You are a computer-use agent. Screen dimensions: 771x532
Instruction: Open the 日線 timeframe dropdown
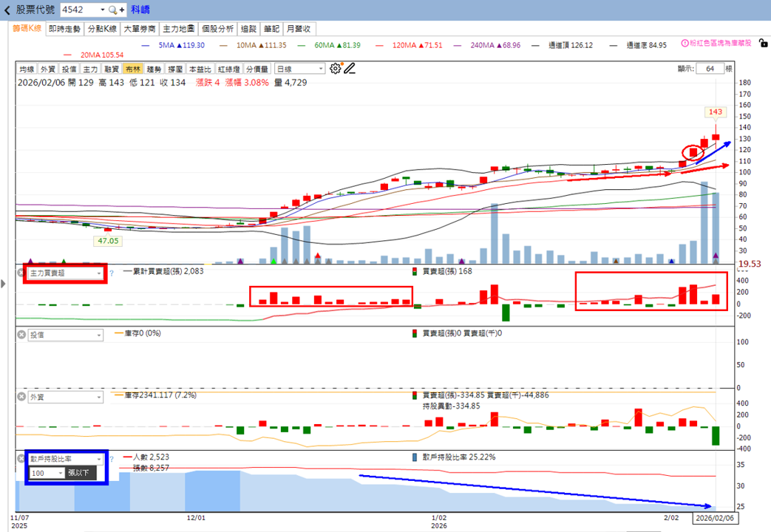[x=299, y=69]
